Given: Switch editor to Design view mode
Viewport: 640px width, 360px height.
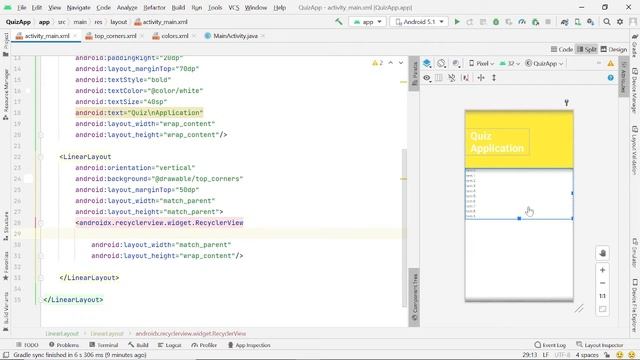Looking at the screenshot, I should [x=614, y=49].
